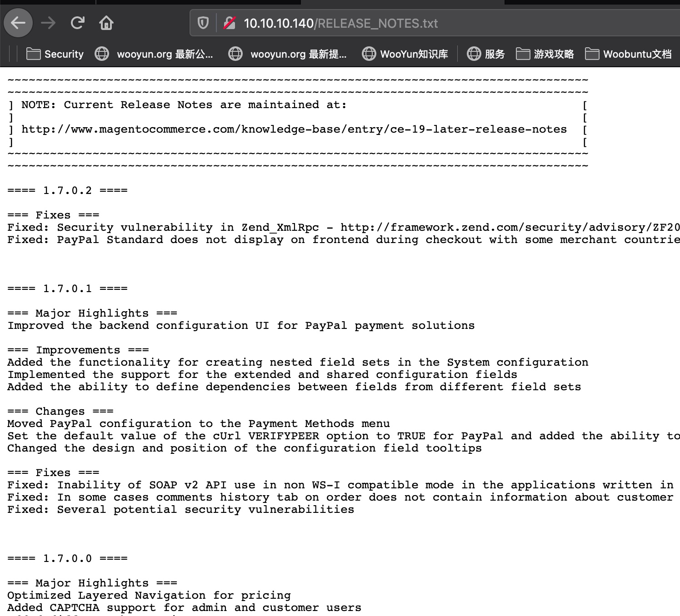Image resolution: width=680 pixels, height=616 pixels.
Task: Click the 'PayPal Standard does not display' fix line
Action: (x=344, y=240)
